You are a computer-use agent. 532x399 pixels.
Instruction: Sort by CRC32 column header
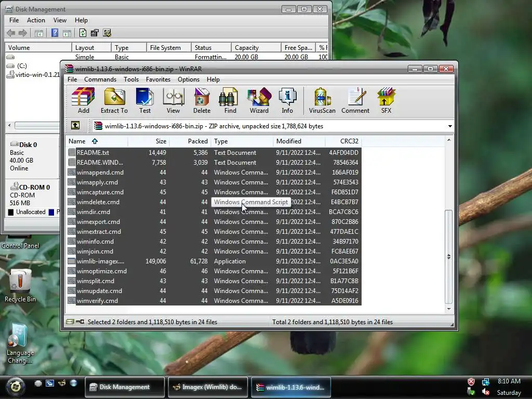343,141
